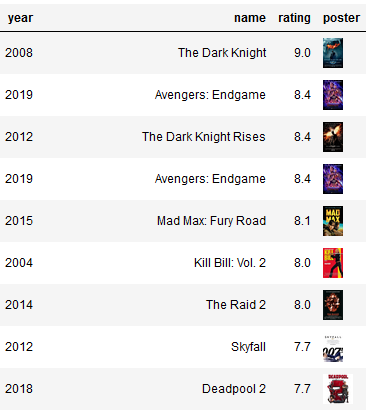
Task: Select The Dark Knight movie title
Action: pos(222,53)
